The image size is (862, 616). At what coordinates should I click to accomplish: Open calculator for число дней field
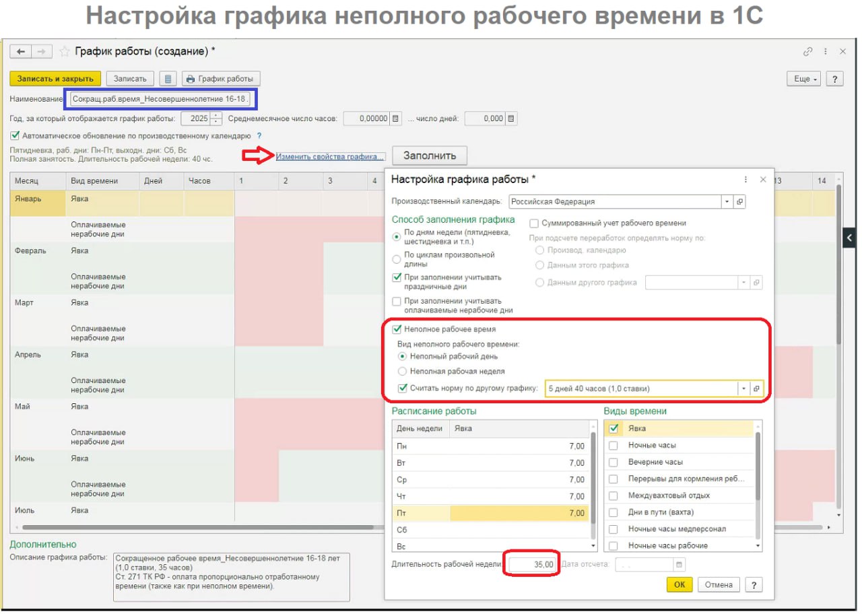511,118
